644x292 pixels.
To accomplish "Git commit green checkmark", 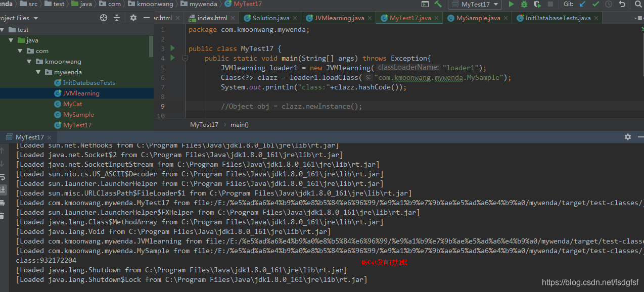I will tap(595, 4).
